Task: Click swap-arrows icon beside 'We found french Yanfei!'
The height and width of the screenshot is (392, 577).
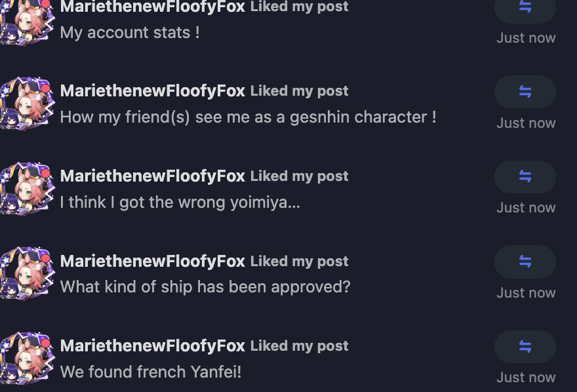Action: (x=525, y=347)
